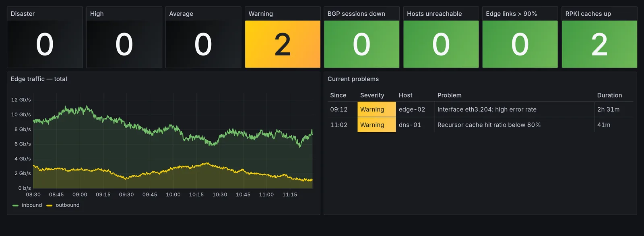
Task: Click the green BGP sessions down value
Action: tap(361, 44)
